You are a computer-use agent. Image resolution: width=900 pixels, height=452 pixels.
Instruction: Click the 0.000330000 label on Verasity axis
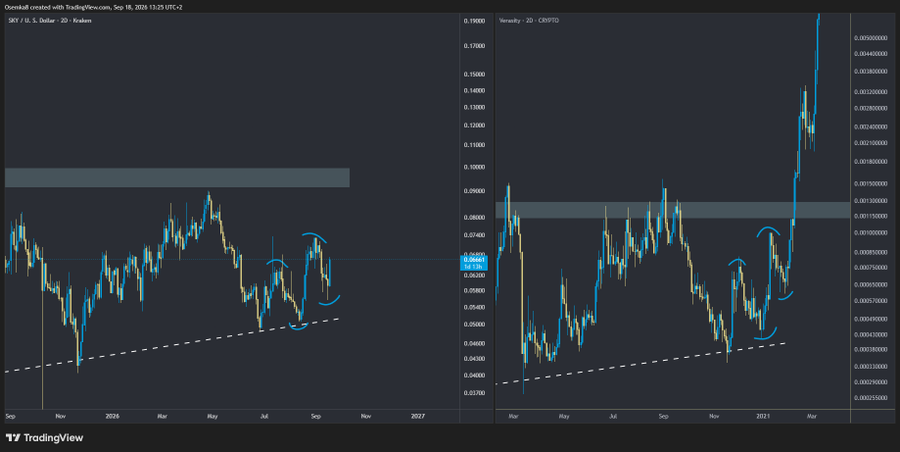coord(871,366)
